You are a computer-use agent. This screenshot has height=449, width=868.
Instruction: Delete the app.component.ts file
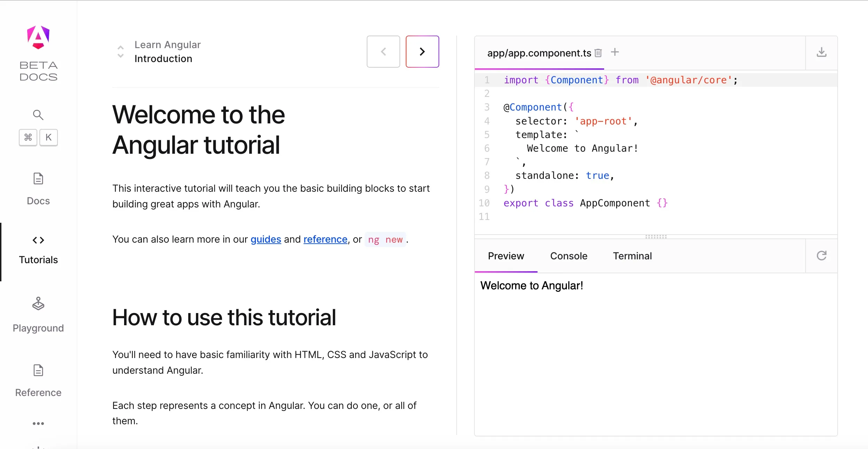tap(598, 53)
